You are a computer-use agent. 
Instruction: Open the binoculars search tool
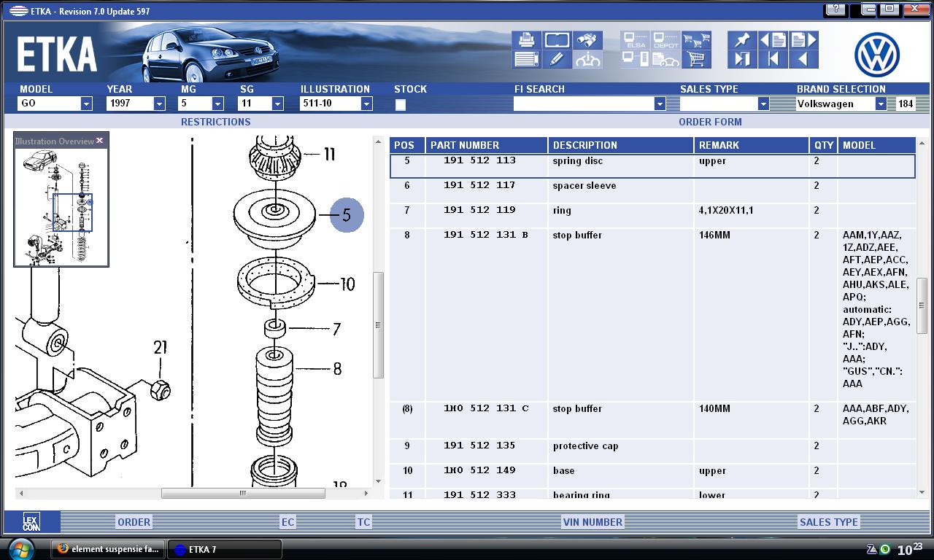[587, 39]
